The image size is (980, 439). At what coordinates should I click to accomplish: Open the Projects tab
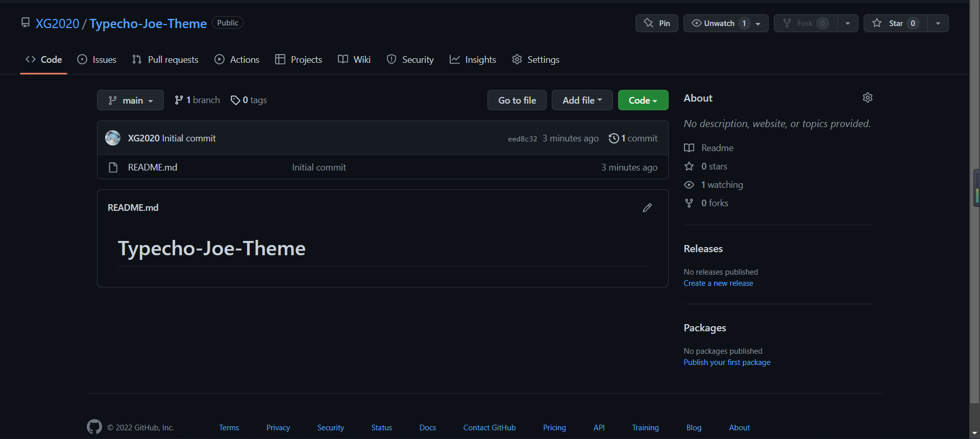[x=299, y=60]
